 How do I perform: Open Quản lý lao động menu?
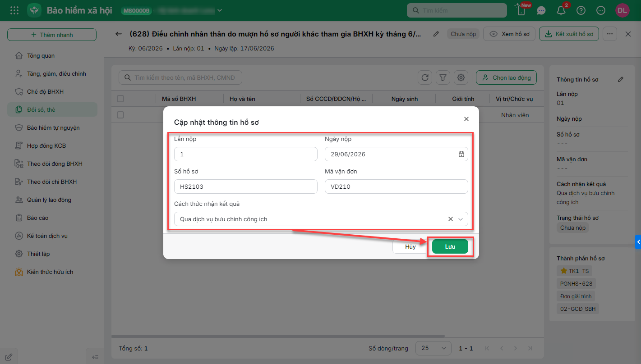[x=52, y=200]
